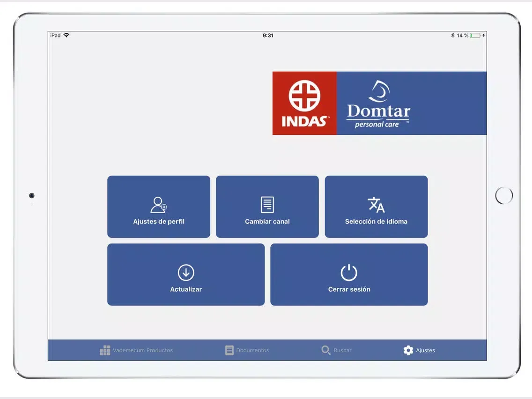Tap the Cerrar sesión tile

point(349,274)
